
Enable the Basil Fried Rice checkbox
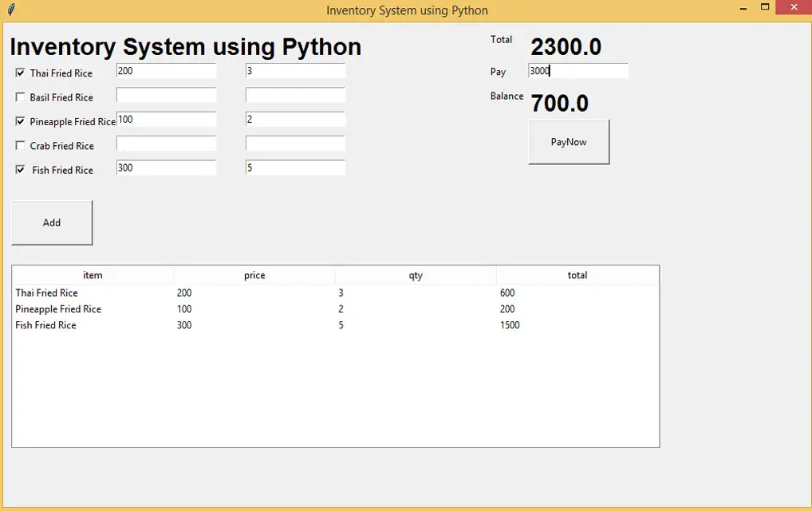18,96
